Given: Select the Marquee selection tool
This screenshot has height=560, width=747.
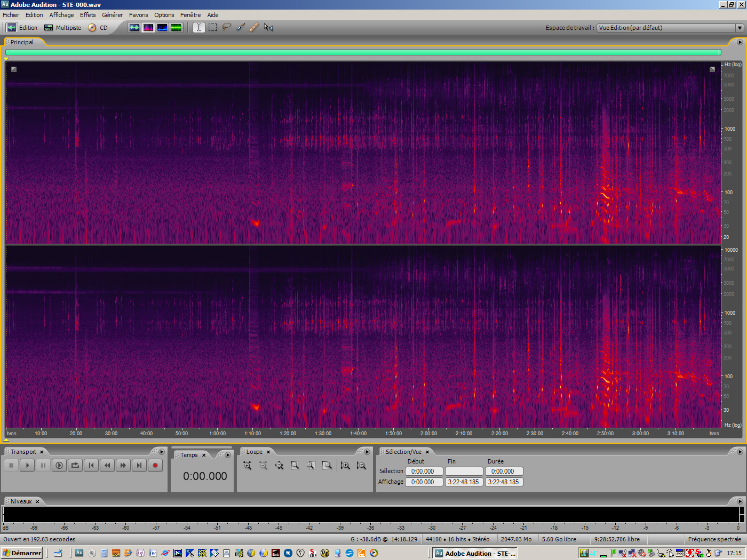Looking at the screenshot, I should 212,27.
